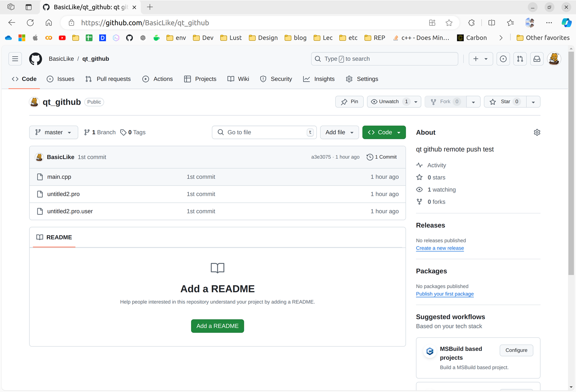
Task: Open YouTube bookmark in favorites bar
Action: [x=62, y=38]
